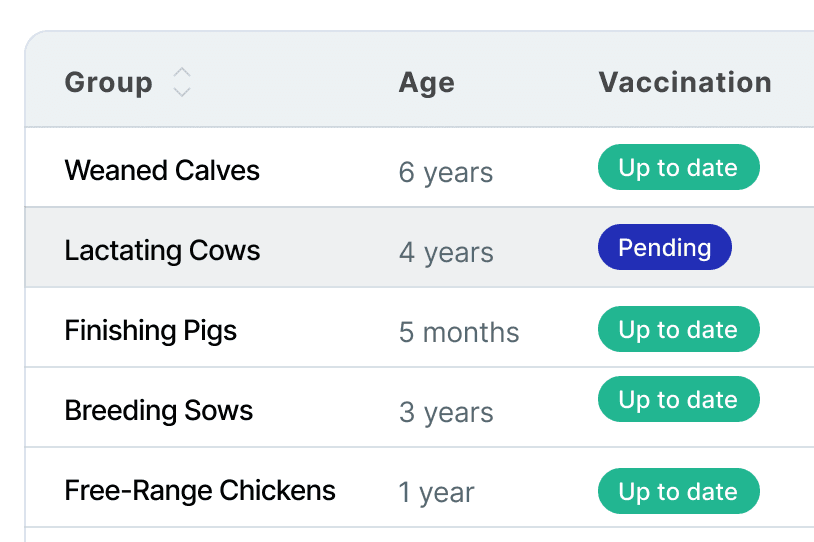Image resolution: width=814 pixels, height=542 pixels.
Task: Sort table by the Group sort icon
Action: pyautogui.click(x=182, y=82)
